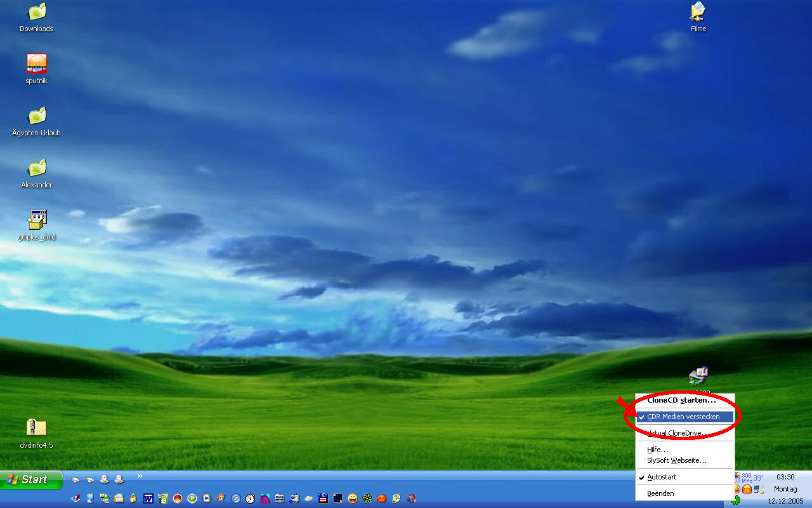
Task: Click the pink house taskbar icon
Action: [265, 498]
